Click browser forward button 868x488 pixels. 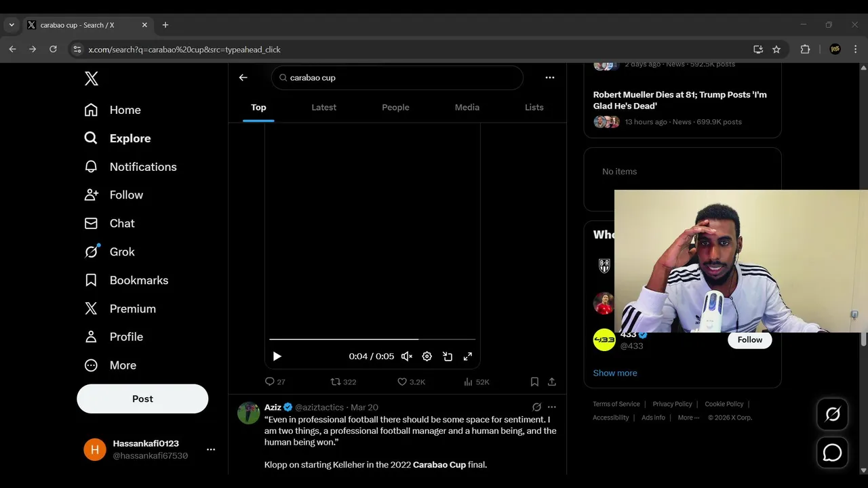(x=33, y=49)
